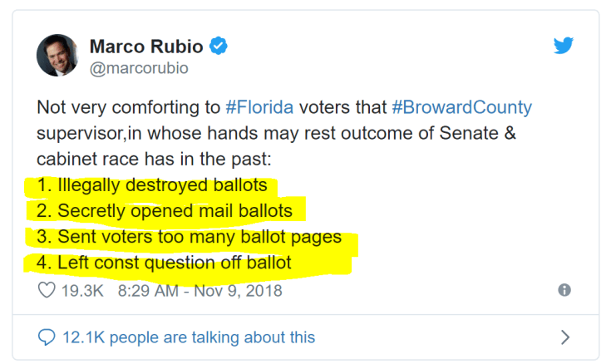Click the highlighted "Secretly opened mail ballots" line
The width and height of the screenshot is (611, 364).
[165, 211]
